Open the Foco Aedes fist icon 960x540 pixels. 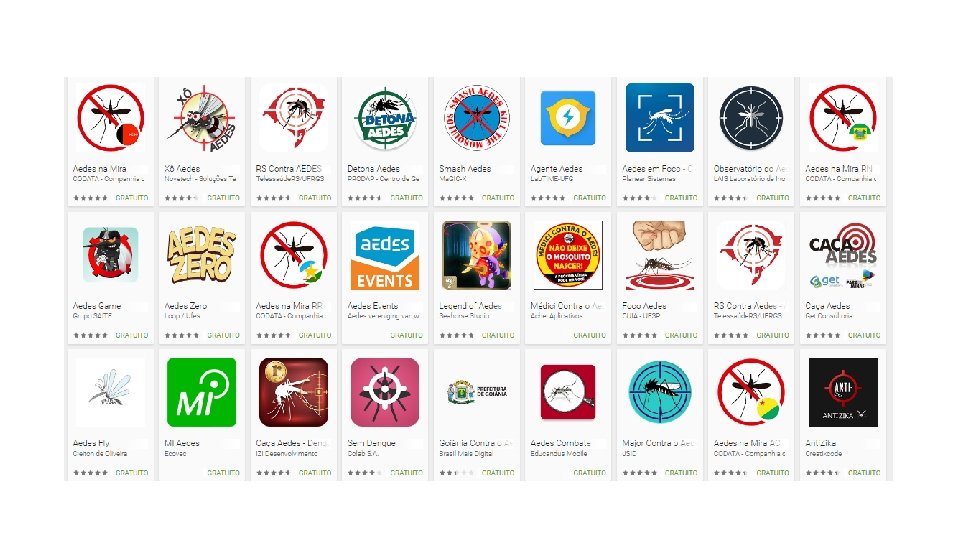click(x=660, y=255)
